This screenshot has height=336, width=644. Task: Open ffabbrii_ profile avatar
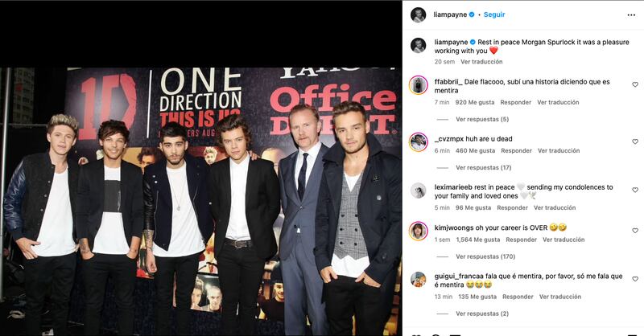418,85
